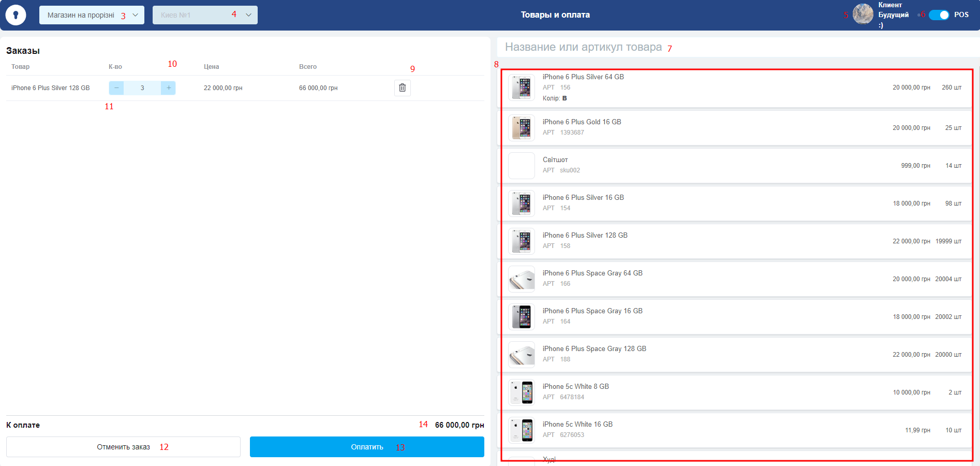Select iPhone 6 Plus Space Gray 64 GB product
Screen dimensions: 980x466
click(735, 279)
